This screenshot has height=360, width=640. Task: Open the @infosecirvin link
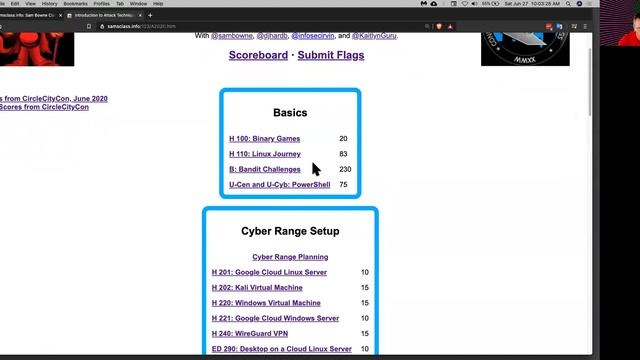click(313, 36)
